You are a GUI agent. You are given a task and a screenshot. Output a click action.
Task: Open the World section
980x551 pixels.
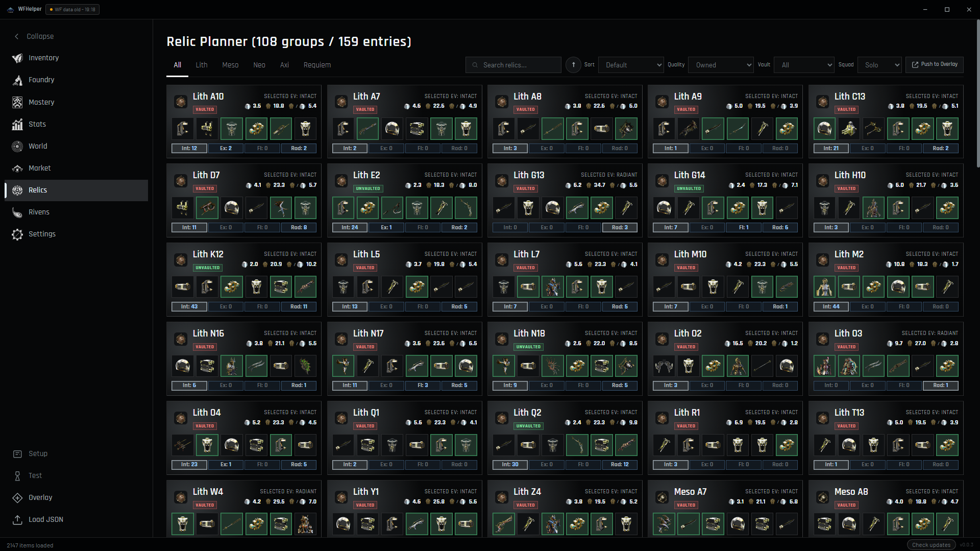click(76, 146)
